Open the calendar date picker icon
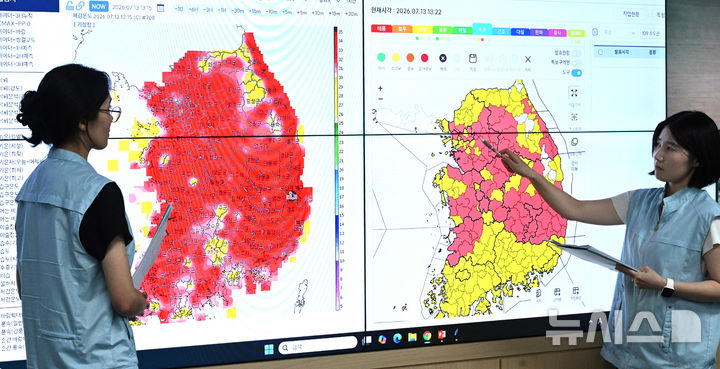 (160, 8)
